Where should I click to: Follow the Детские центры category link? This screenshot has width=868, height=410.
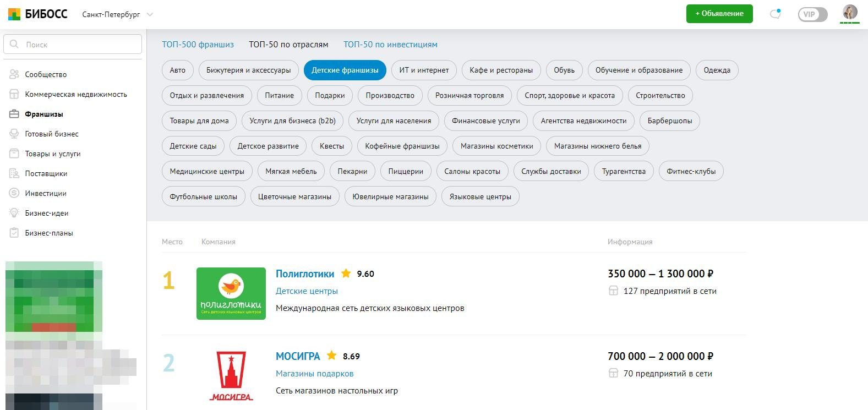pyautogui.click(x=307, y=291)
